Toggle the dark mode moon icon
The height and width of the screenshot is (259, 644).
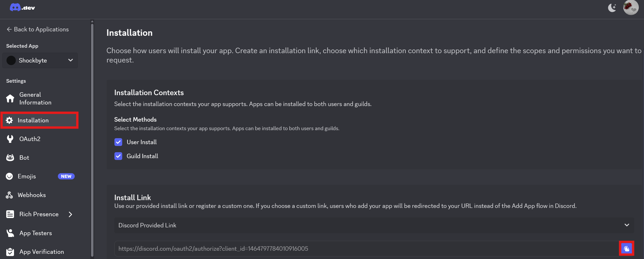pyautogui.click(x=612, y=8)
